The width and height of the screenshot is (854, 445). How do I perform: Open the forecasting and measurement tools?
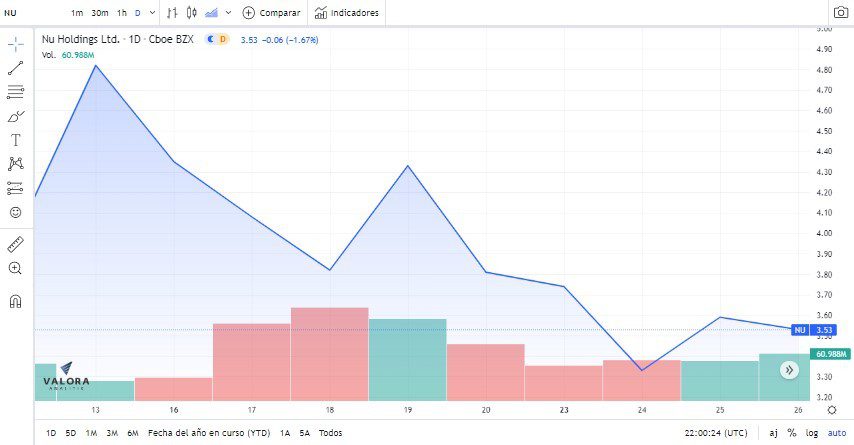(x=16, y=188)
